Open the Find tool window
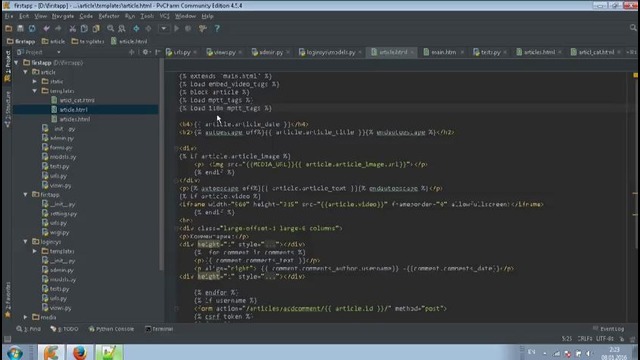Image resolution: width=640 pixels, height=360 pixels. (29, 329)
